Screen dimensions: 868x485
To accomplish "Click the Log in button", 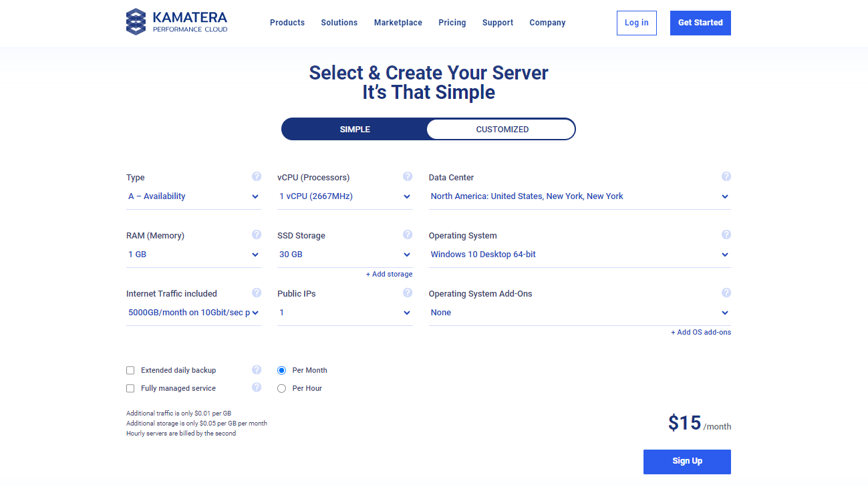I will click(x=636, y=23).
